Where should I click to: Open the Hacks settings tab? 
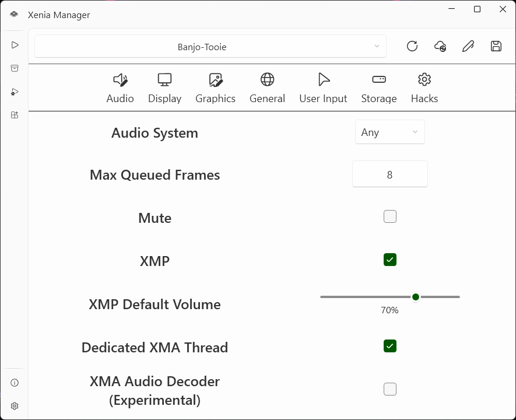click(x=424, y=89)
